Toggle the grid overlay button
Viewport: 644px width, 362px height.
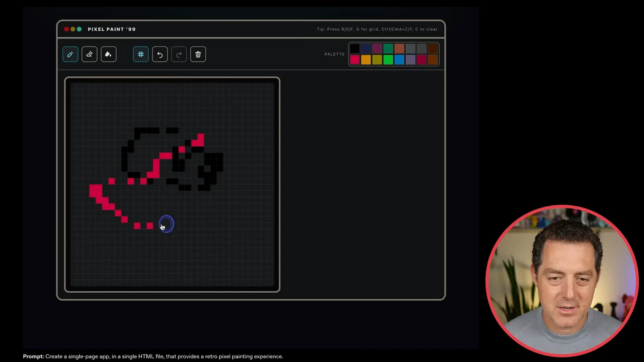[141, 54]
